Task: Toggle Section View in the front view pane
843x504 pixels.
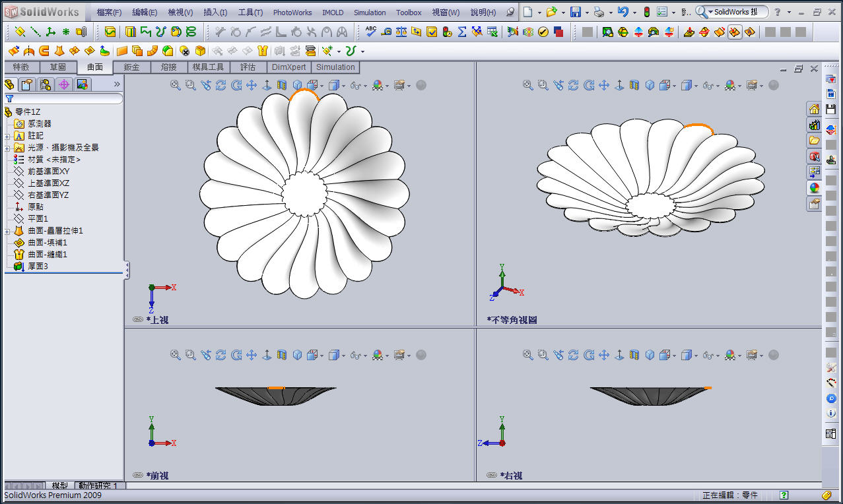Action: click(282, 355)
